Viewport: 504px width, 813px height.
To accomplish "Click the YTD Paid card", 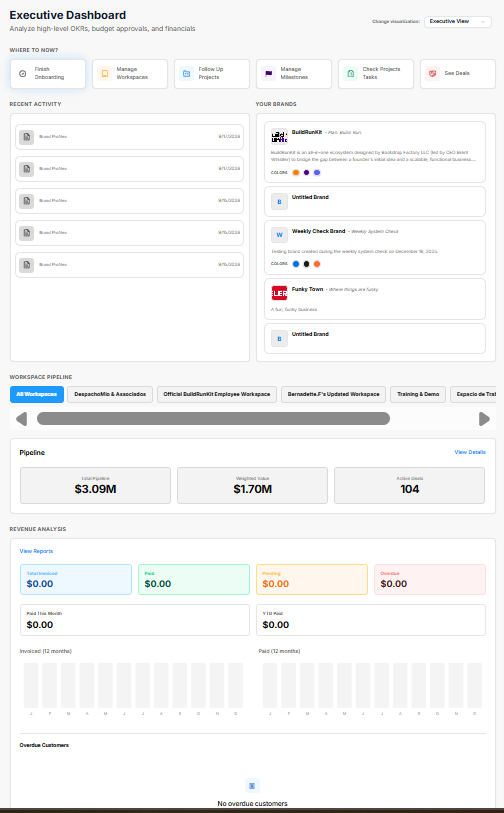I will click(x=371, y=620).
